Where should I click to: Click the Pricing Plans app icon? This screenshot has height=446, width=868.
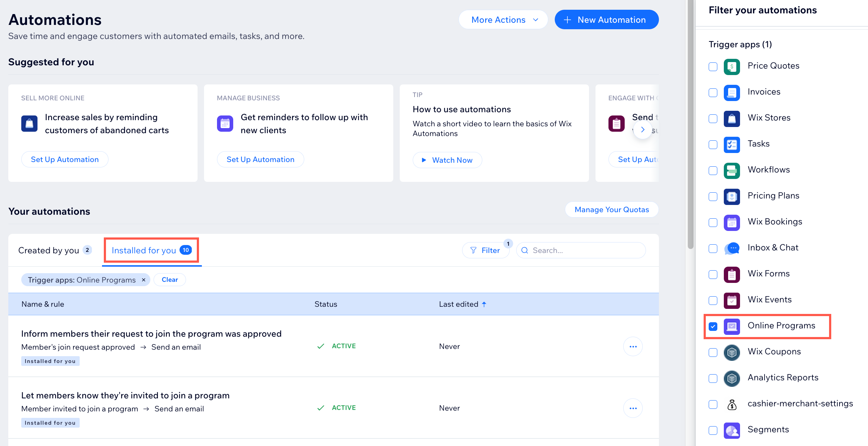pos(732,196)
